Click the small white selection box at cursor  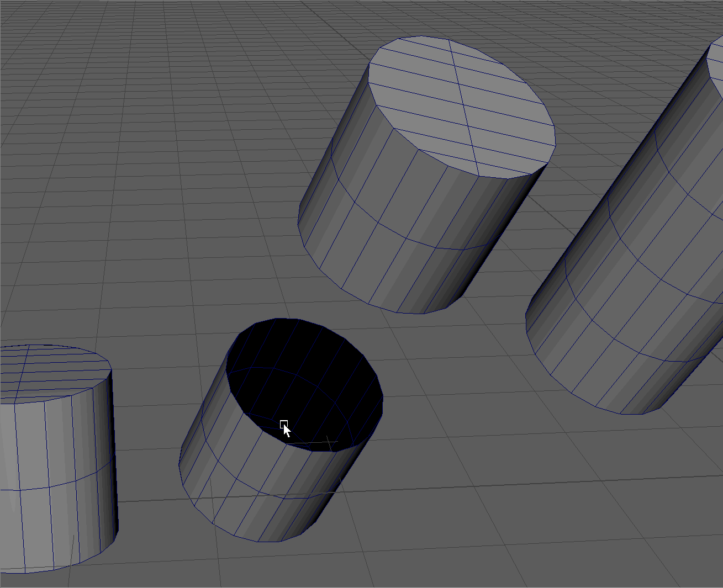click(x=284, y=424)
